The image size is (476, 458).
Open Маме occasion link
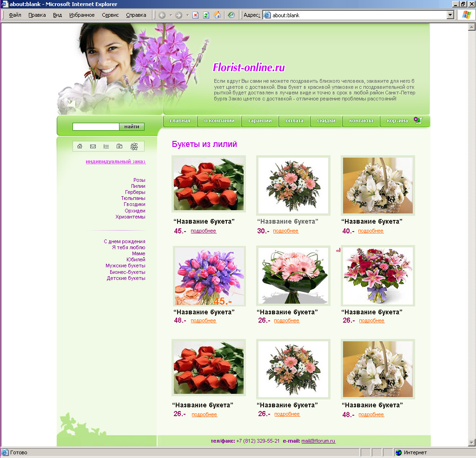139,253
